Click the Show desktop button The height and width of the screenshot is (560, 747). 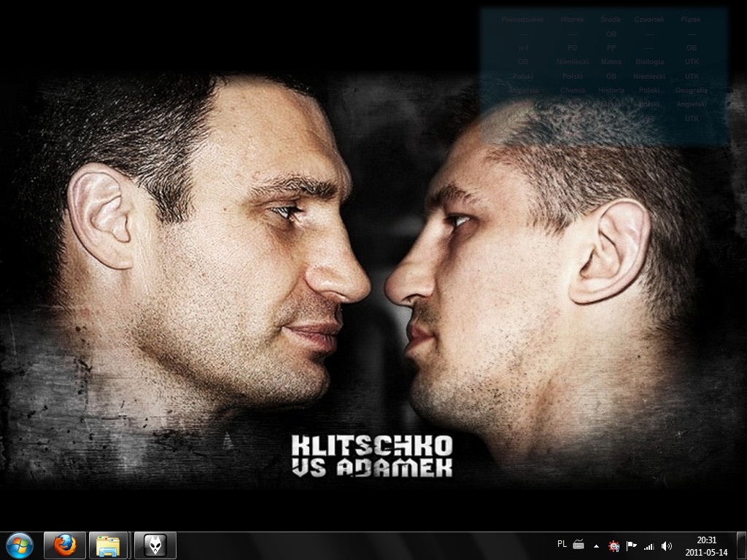742,545
